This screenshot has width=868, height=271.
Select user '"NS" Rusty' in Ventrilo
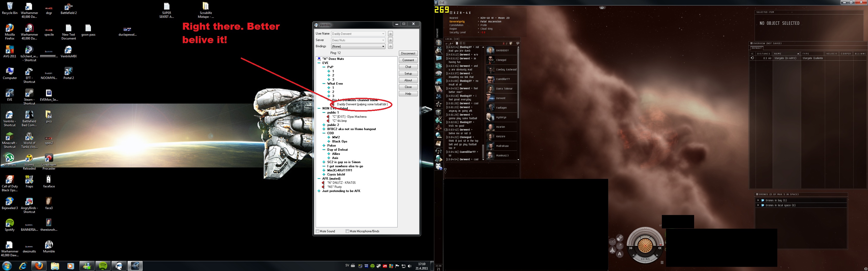[x=334, y=187]
